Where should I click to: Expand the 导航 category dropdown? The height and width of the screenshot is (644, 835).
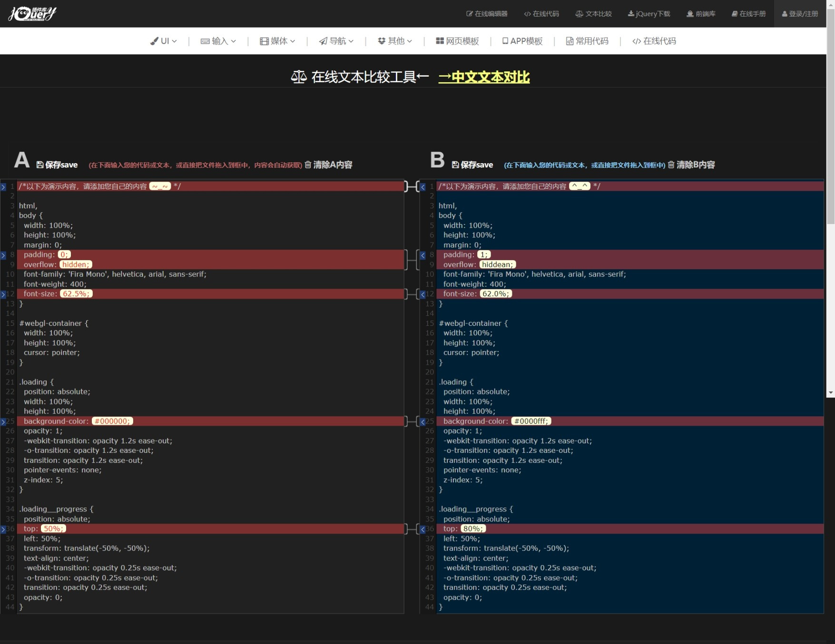[x=336, y=41]
